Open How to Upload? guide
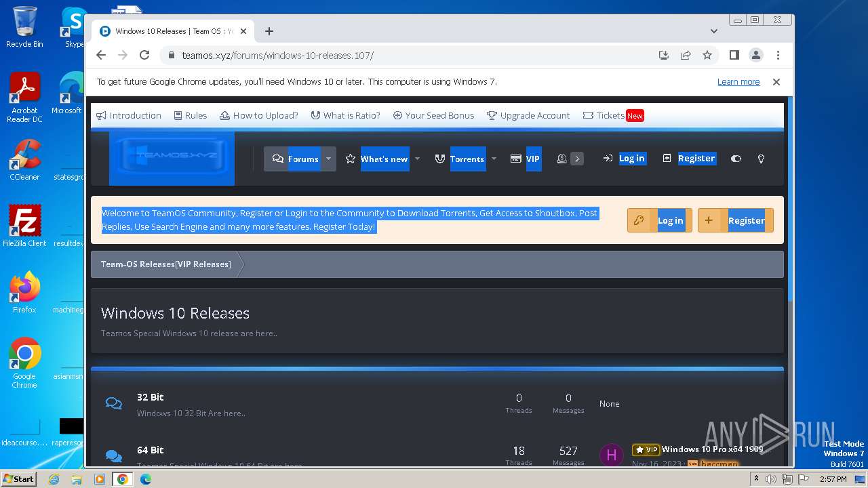The width and height of the screenshot is (868, 488). (259, 115)
